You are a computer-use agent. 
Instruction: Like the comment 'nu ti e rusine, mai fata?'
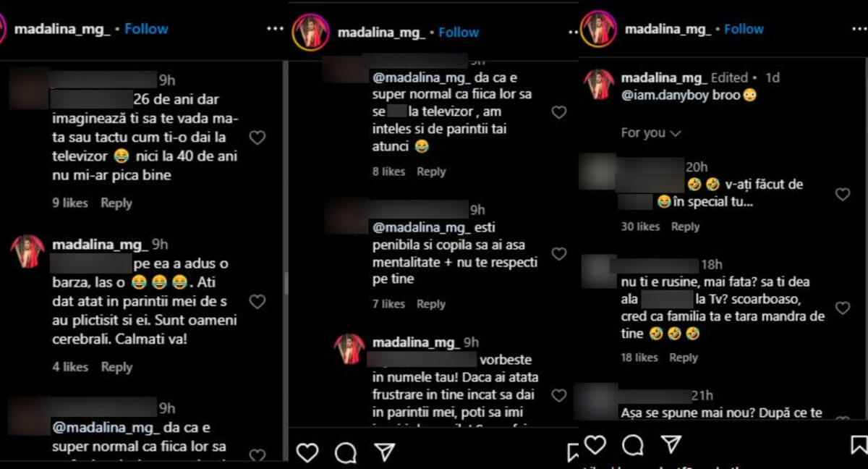pos(843,308)
